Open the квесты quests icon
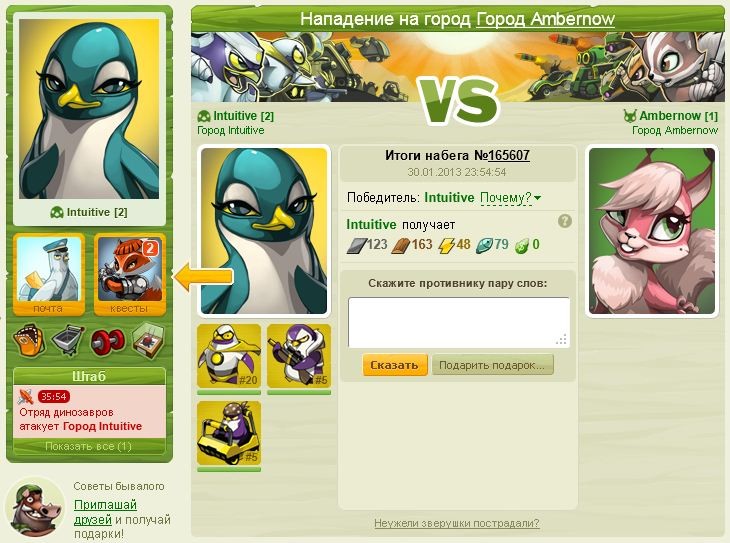The image size is (730, 543). (x=130, y=275)
